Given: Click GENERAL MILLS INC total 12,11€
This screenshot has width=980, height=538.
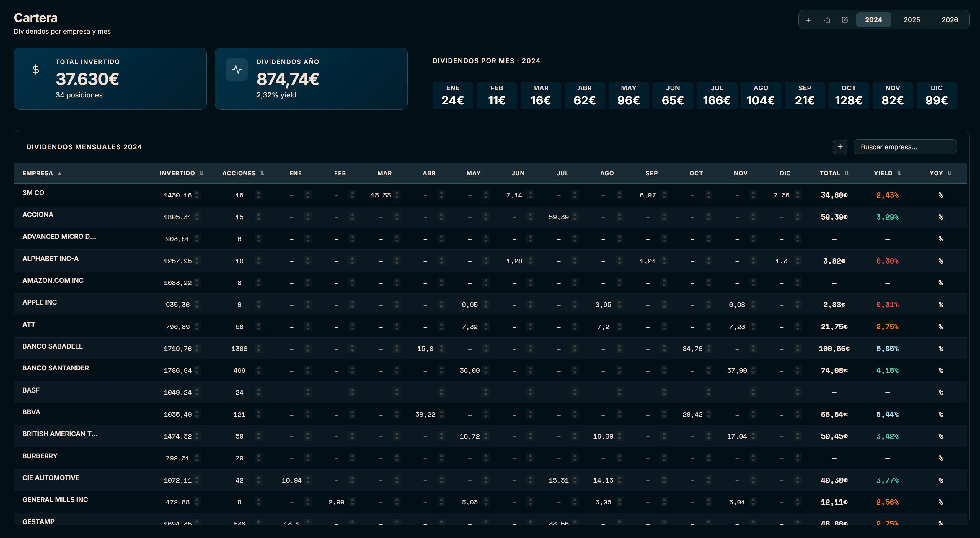Looking at the screenshot, I should pos(834,502).
